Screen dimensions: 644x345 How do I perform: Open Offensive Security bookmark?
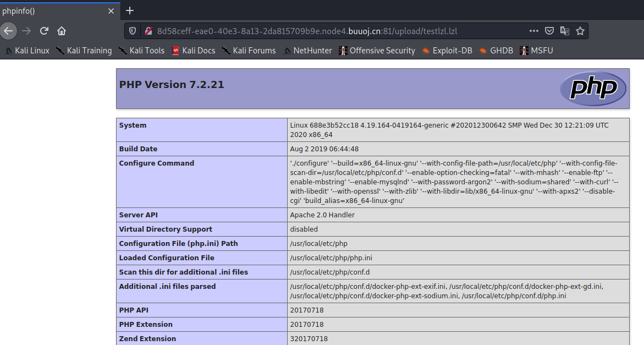377,51
